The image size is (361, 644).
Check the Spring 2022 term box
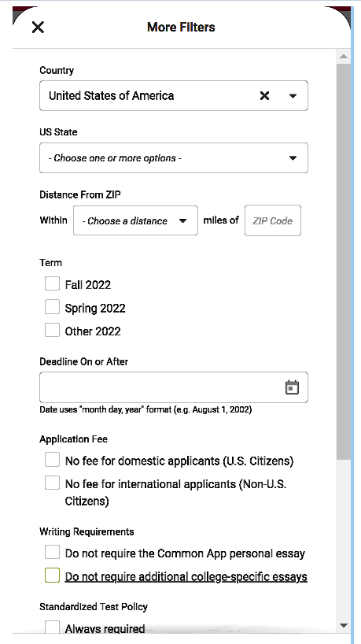[52, 307]
